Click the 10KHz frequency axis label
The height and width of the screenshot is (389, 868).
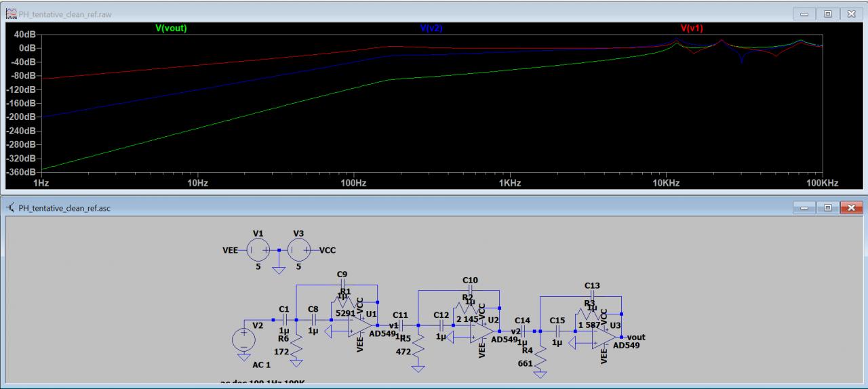point(666,183)
